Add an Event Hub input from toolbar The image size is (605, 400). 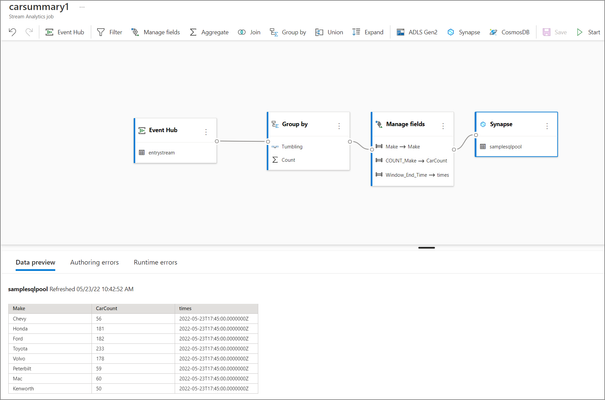[64, 32]
